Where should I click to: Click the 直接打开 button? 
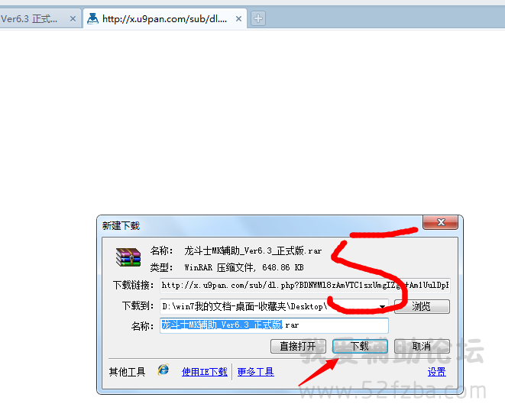[298, 346]
